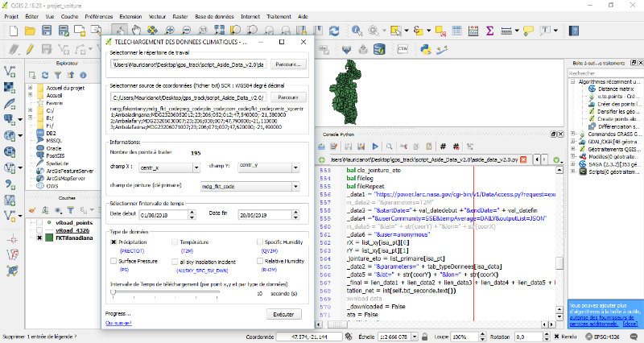Click the Qui suis-je? link
644x343 pixels.
pyautogui.click(x=120, y=324)
